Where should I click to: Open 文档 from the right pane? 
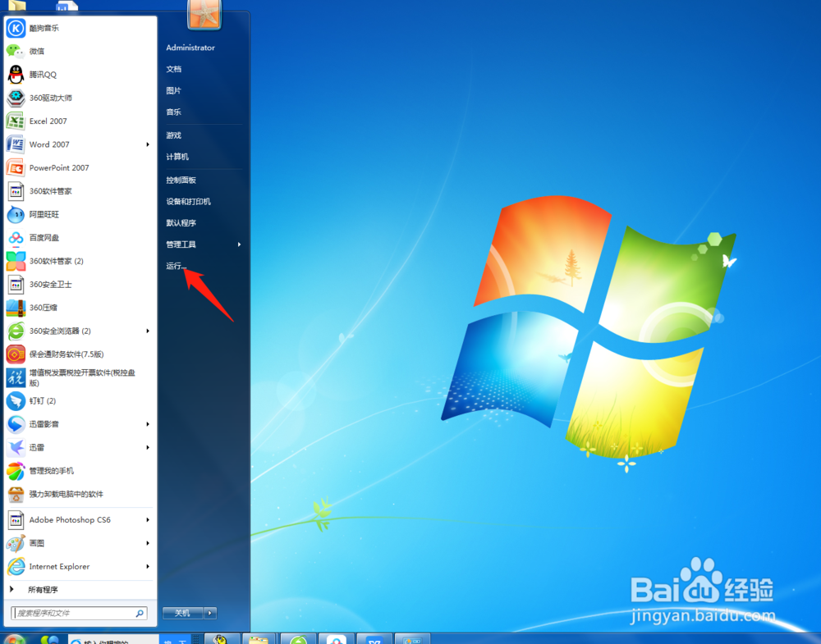pyautogui.click(x=174, y=69)
